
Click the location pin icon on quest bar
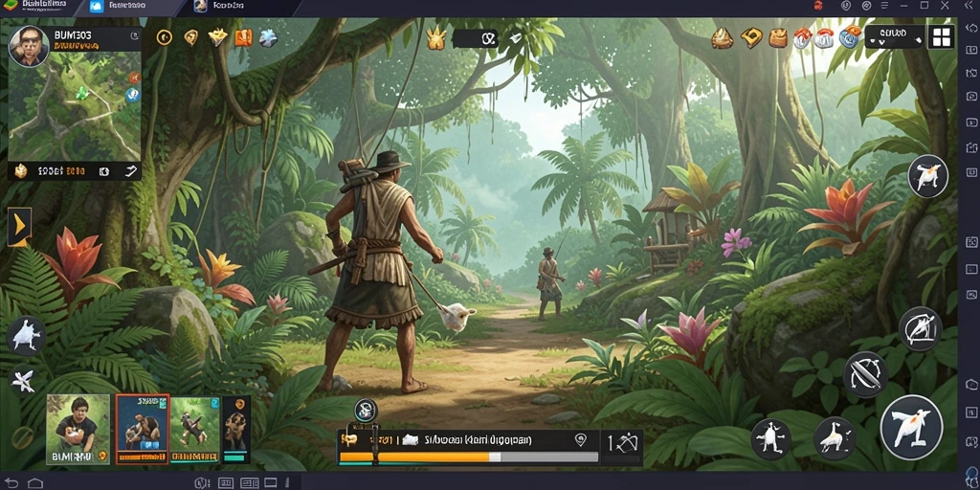[x=580, y=439]
